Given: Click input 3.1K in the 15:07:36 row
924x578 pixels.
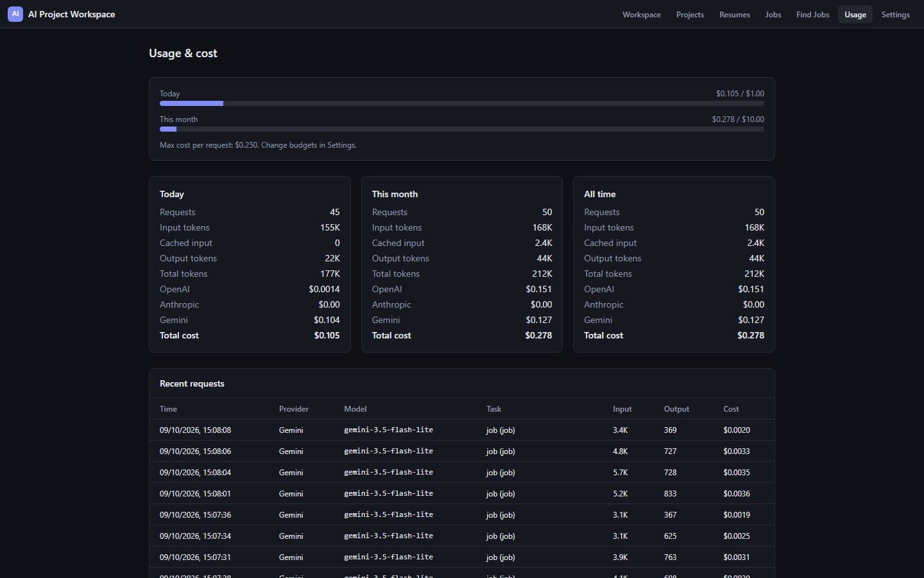Looking at the screenshot, I should (x=620, y=514).
